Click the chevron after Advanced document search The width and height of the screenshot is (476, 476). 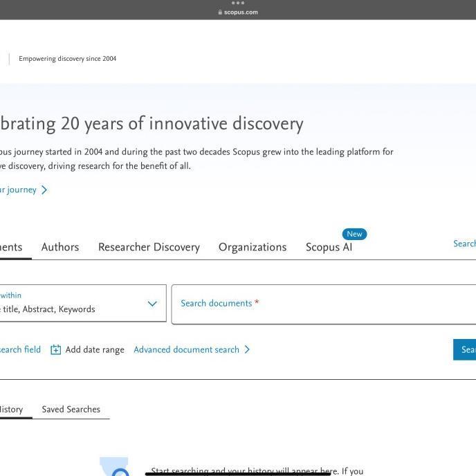coord(247,349)
